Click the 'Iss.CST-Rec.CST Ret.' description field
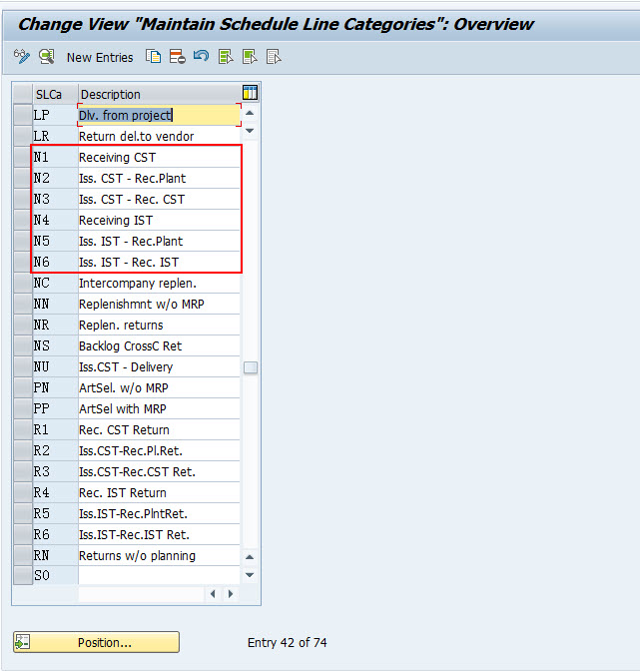640x672 pixels. tap(159, 472)
